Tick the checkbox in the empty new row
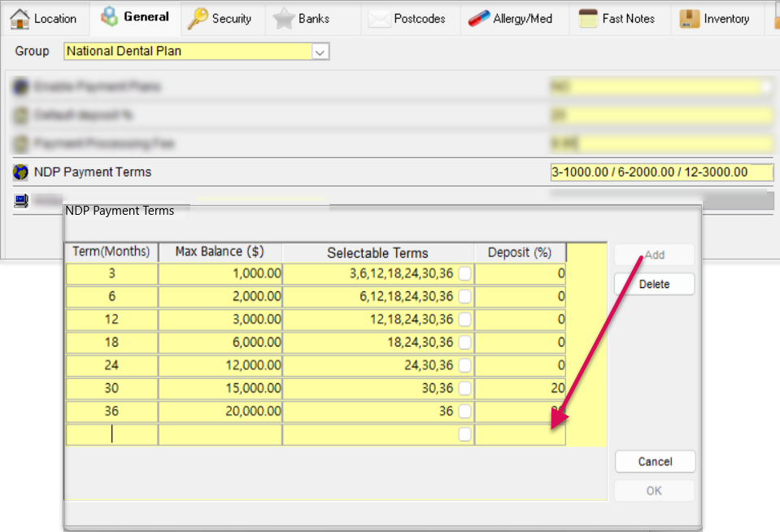The width and height of the screenshot is (780, 532). point(464,434)
